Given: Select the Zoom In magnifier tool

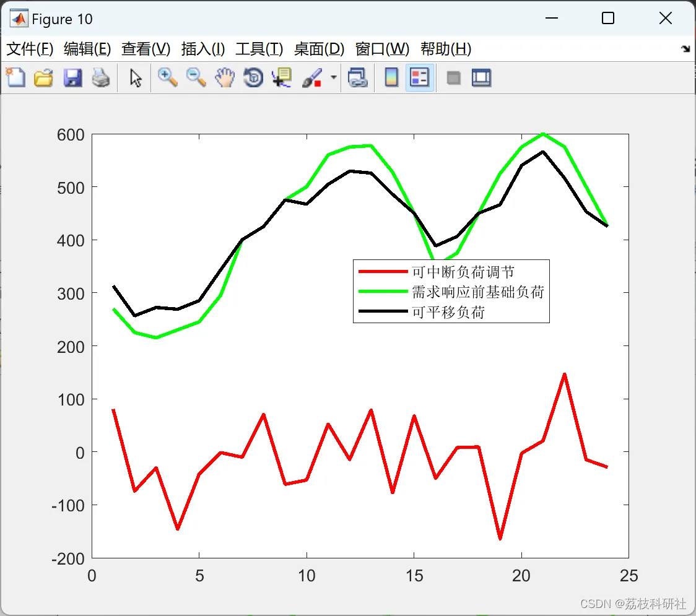Looking at the screenshot, I should [x=167, y=77].
